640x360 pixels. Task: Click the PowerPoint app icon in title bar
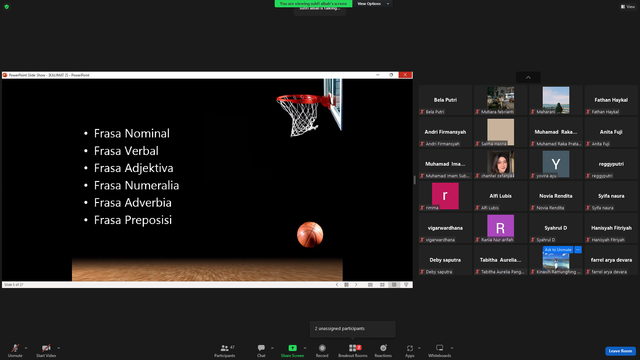5,75
